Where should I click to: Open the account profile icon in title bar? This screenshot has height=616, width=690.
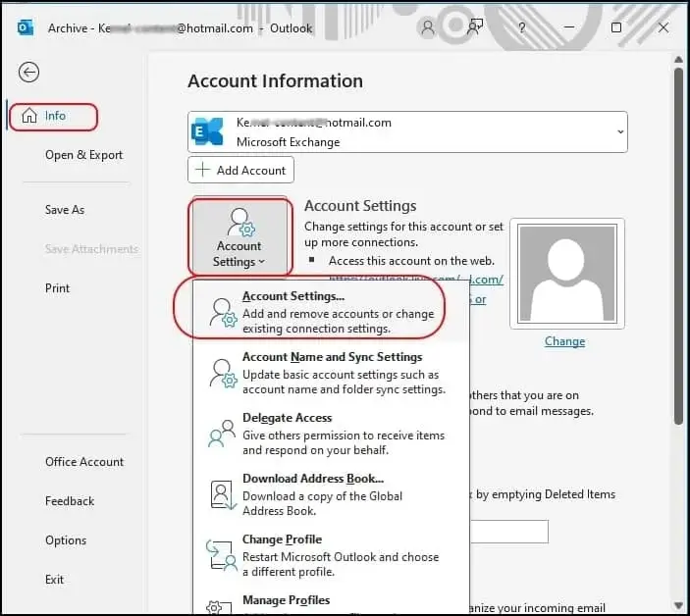[x=427, y=27]
